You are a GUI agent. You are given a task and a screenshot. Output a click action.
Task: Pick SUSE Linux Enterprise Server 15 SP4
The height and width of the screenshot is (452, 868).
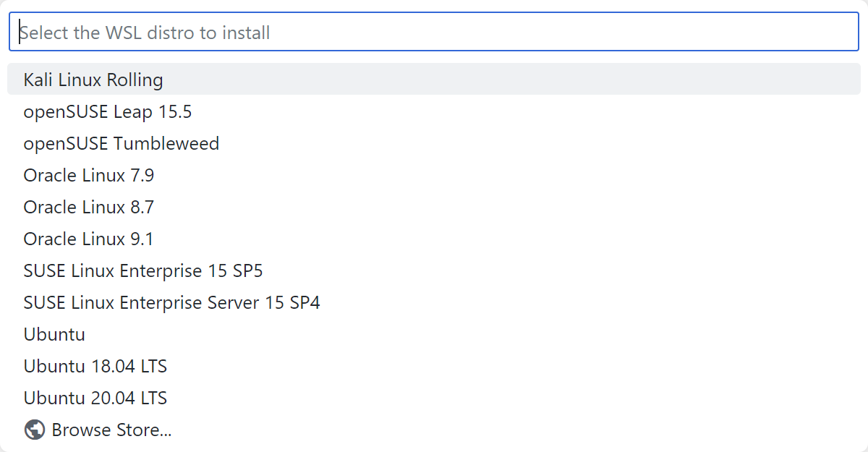(x=171, y=302)
